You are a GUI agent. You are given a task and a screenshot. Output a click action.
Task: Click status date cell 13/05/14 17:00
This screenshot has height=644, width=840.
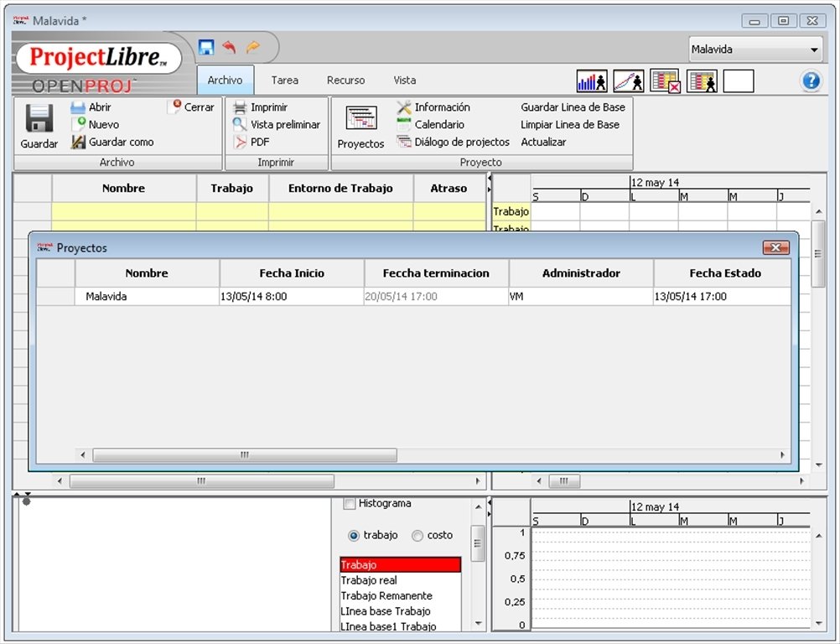click(x=722, y=296)
